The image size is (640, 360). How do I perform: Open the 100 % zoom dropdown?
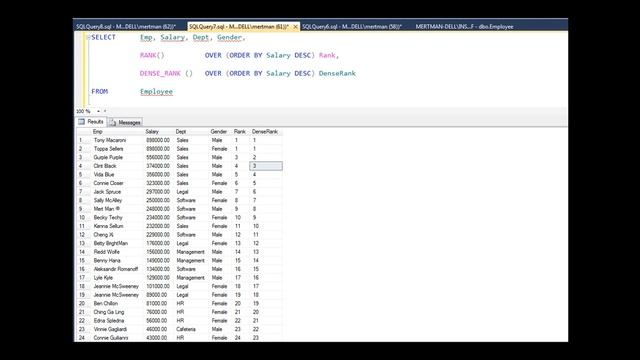pos(98,111)
